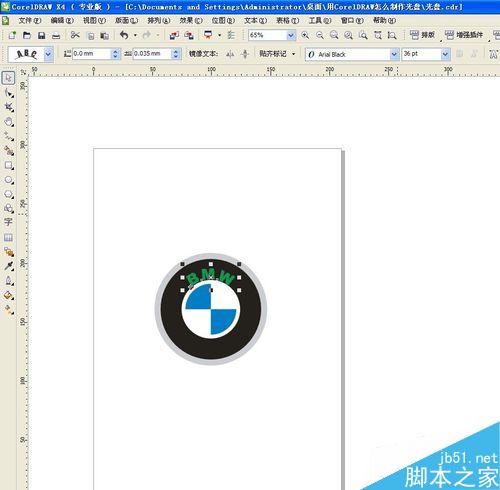Undo the last action
Image resolution: width=500 pixels, height=490 pixels.
click(x=124, y=35)
